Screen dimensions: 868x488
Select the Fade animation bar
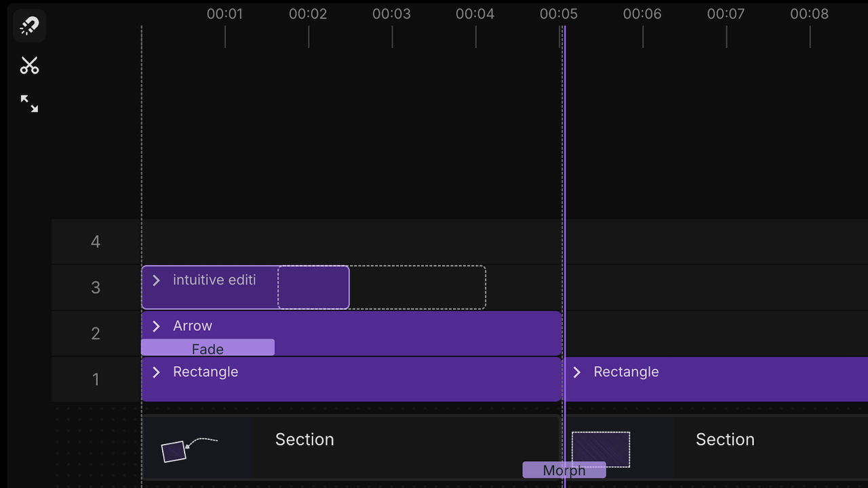click(208, 348)
